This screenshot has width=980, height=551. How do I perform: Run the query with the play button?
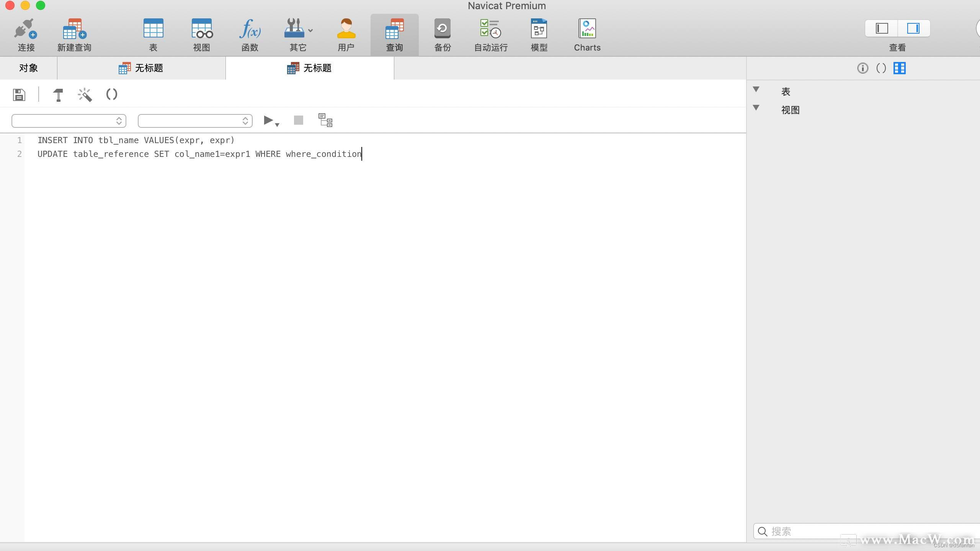point(268,121)
